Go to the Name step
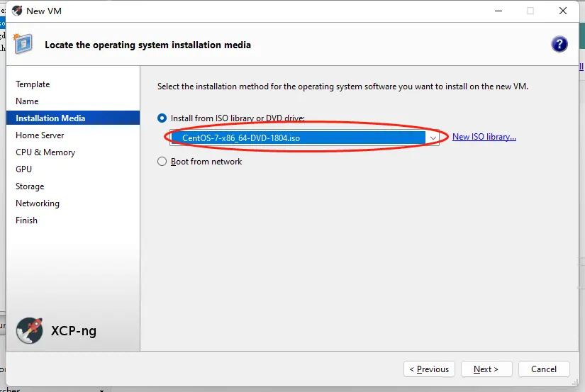 (27, 101)
